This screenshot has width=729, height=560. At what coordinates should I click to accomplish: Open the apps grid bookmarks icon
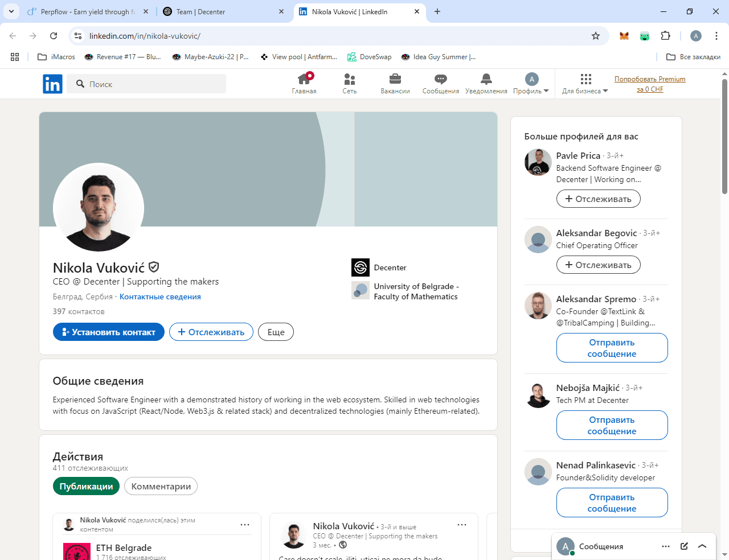click(15, 57)
